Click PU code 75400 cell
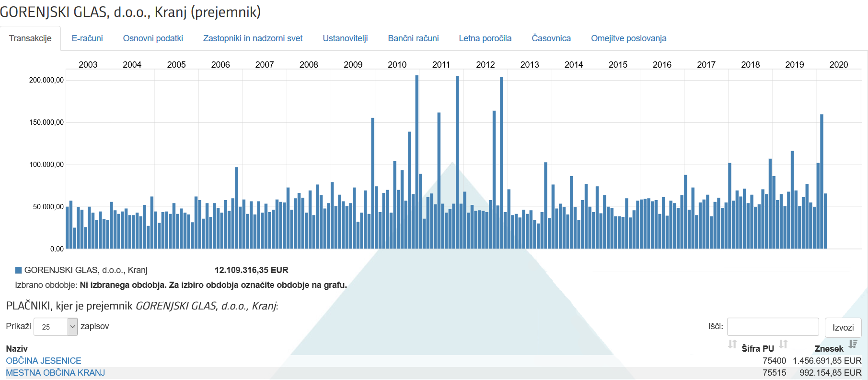This screenshot has height=380, width=868. click(775, 361)
